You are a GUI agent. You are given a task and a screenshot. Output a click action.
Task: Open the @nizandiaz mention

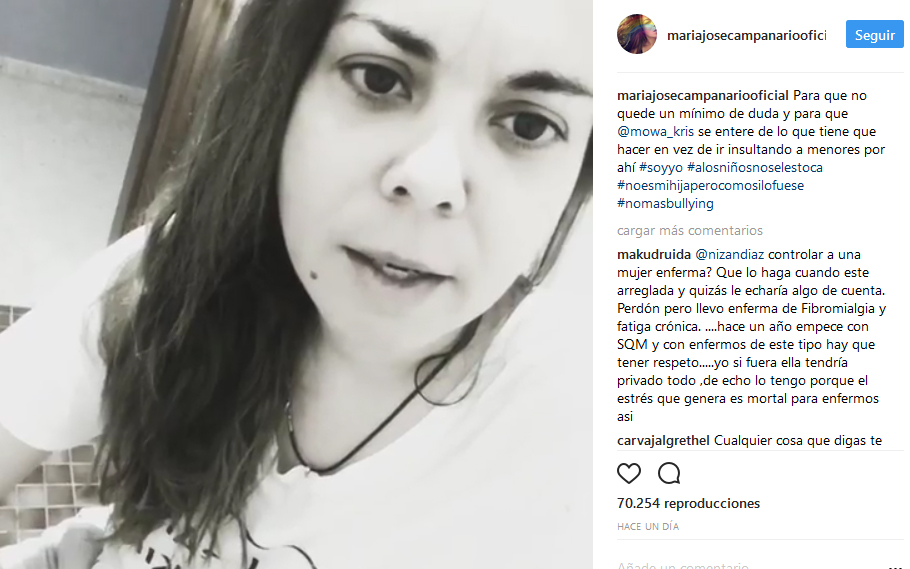(729, 254)
